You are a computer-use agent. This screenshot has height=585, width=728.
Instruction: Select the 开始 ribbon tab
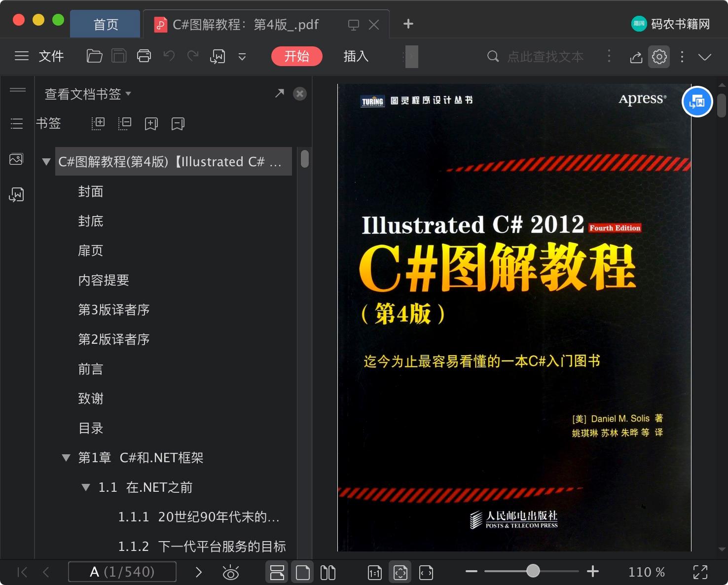pos(297,56)
